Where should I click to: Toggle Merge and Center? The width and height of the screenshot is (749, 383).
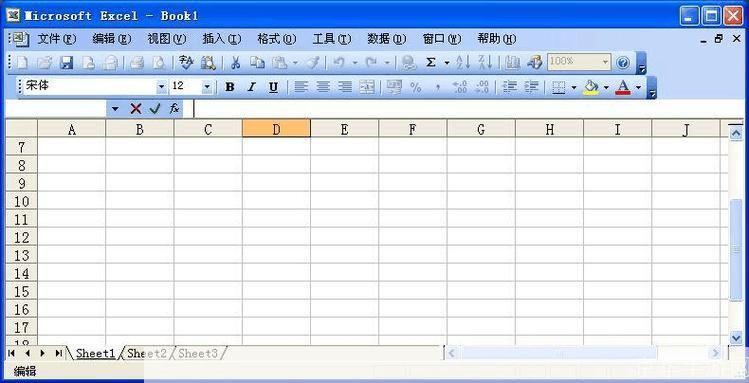pyautogui.click(x=367, y=87)
